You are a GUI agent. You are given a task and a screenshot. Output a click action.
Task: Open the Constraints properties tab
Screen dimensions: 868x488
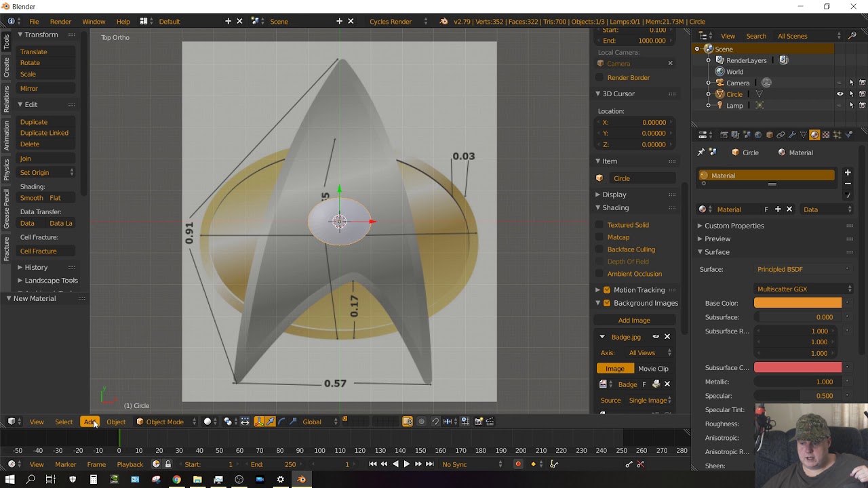tap(781, 135)
